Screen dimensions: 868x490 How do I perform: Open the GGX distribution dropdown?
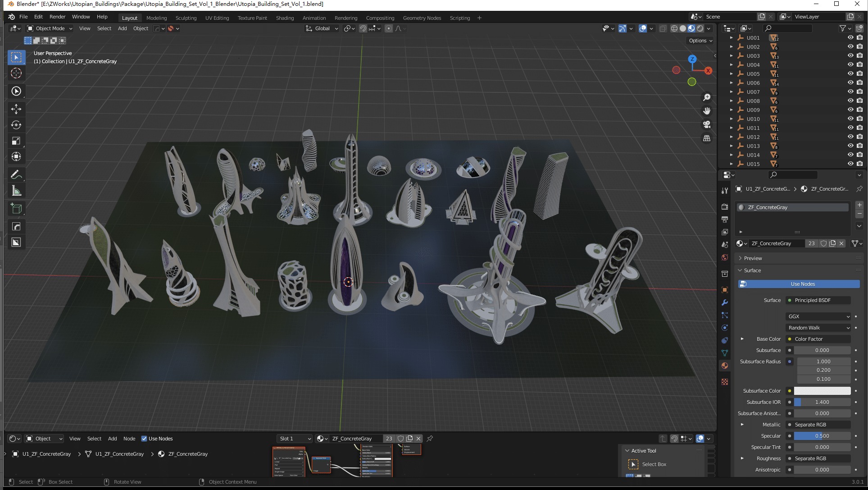click(x=818, y=316)
